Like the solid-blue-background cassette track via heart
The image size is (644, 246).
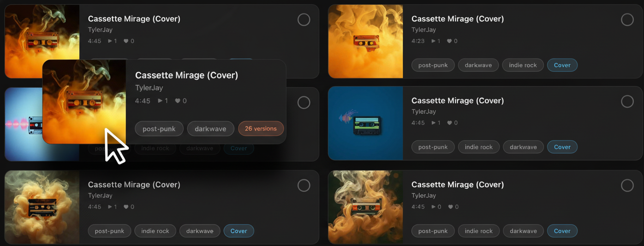coord(449,123)
